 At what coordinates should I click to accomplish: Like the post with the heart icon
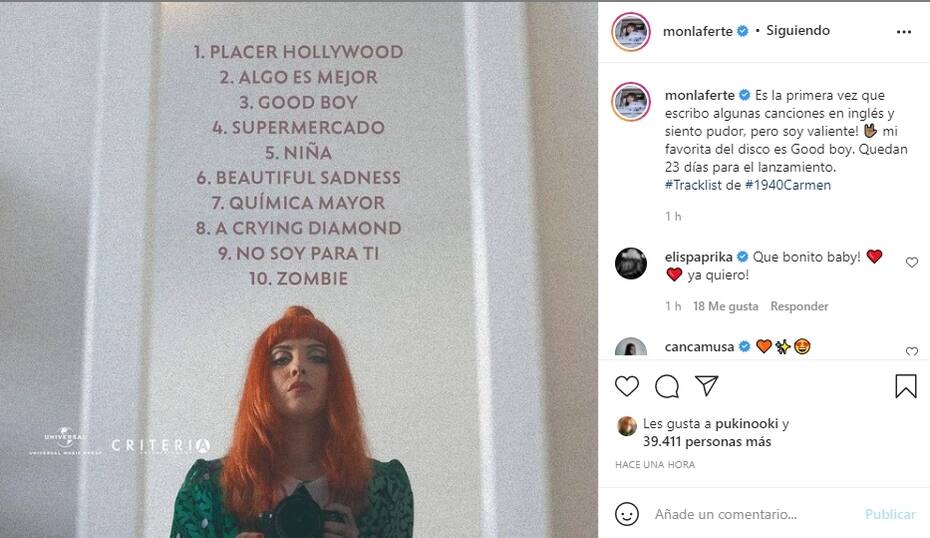(626, 386)
